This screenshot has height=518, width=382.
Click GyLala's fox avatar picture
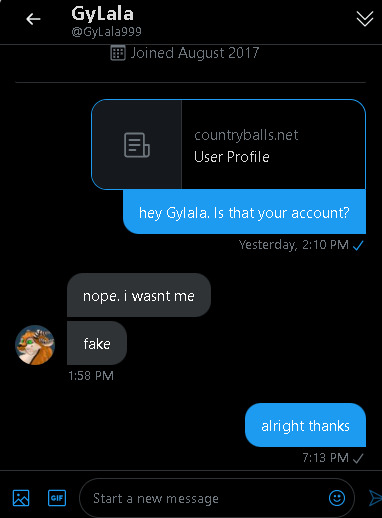pos(35,345)
